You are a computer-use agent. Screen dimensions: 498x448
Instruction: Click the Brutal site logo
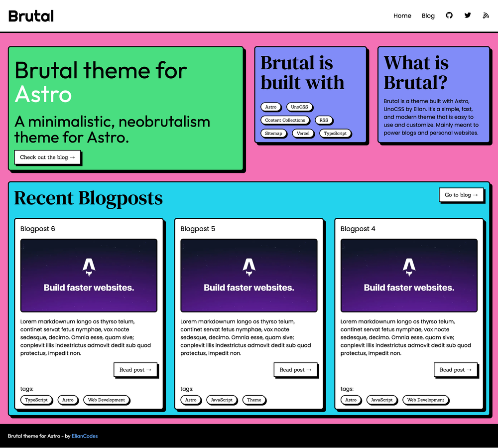coord(31,16)
